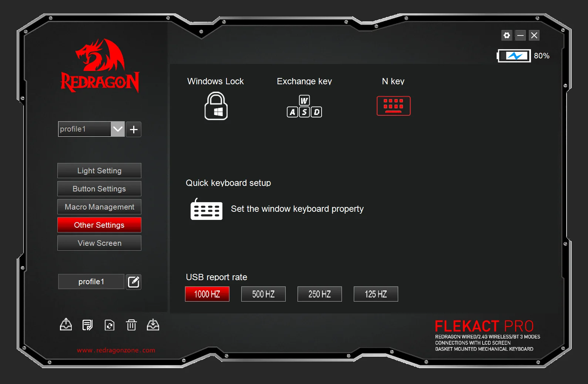
Task: Click the reset profile refresh icon
Action: 110,325
